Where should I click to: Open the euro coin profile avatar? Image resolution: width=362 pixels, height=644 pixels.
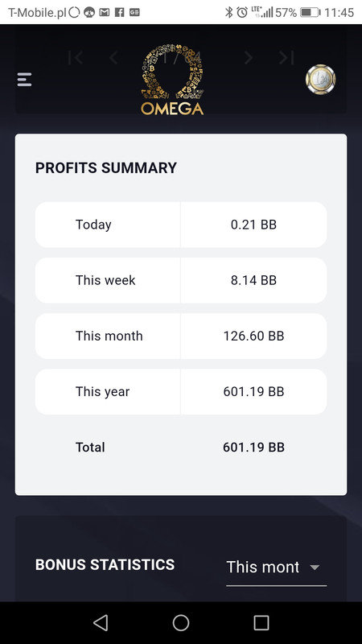[320, 79]
